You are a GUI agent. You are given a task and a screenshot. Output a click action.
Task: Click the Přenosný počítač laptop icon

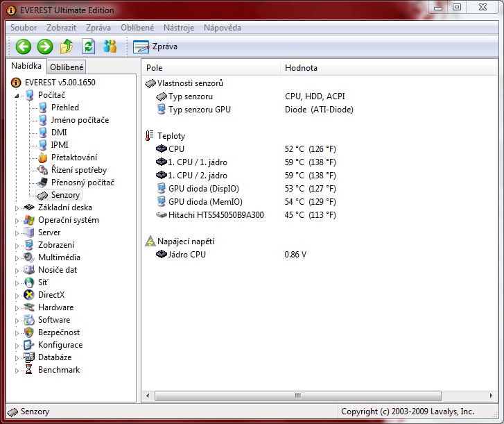pyautogui.click(x=42, y=183)
